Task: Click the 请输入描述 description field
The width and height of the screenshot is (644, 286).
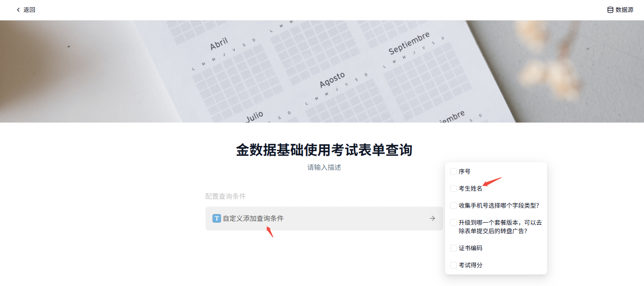Action: click(x=324, y=168)
